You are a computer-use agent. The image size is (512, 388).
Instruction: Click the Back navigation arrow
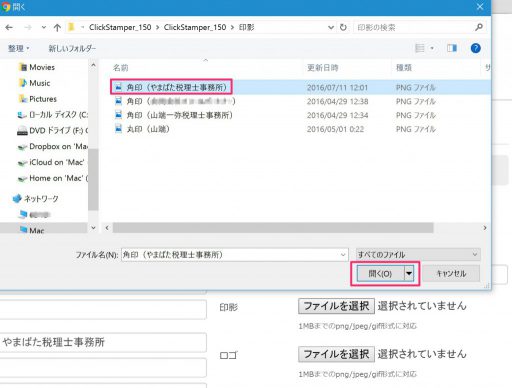click(x=9, y=27)
